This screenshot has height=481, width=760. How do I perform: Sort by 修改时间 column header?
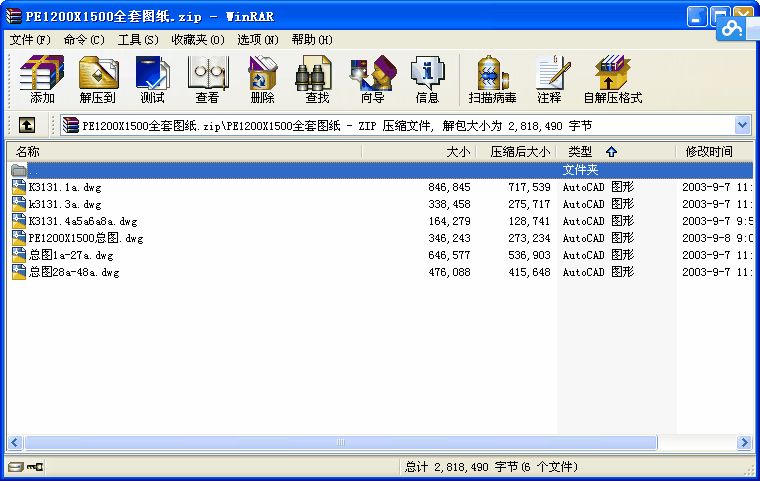[714, 152]
